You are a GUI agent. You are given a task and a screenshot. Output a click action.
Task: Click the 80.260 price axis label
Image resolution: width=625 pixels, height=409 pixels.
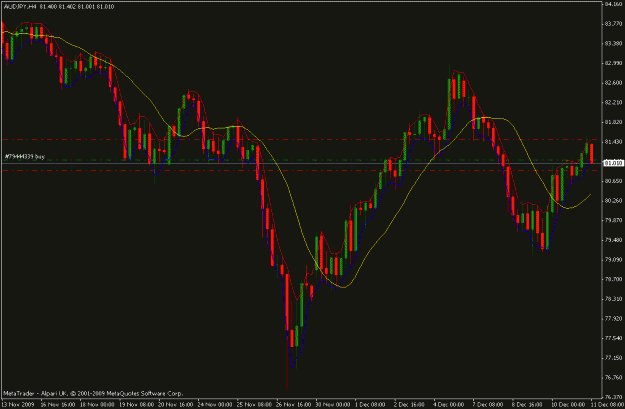pos(613,201)
